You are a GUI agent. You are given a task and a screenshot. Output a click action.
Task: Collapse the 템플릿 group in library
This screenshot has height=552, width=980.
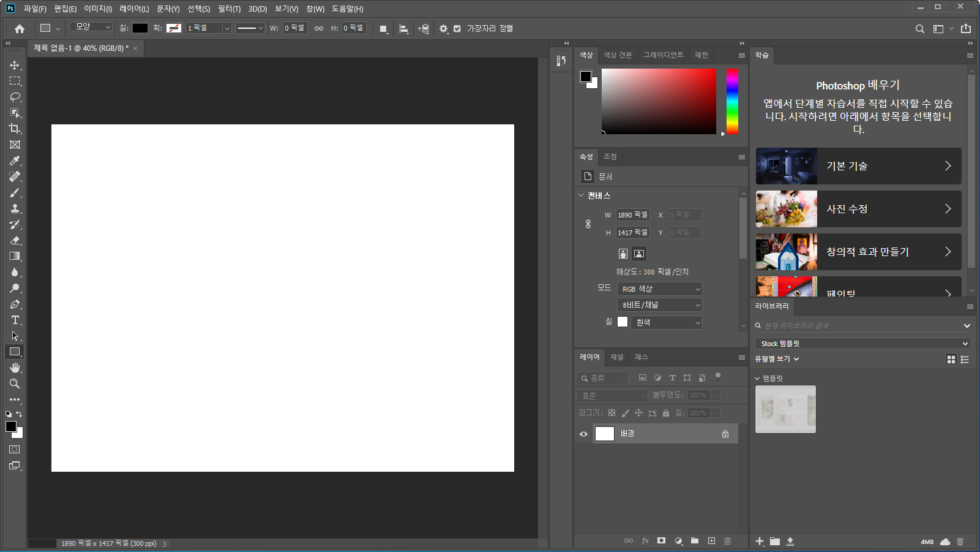(757, 379)
